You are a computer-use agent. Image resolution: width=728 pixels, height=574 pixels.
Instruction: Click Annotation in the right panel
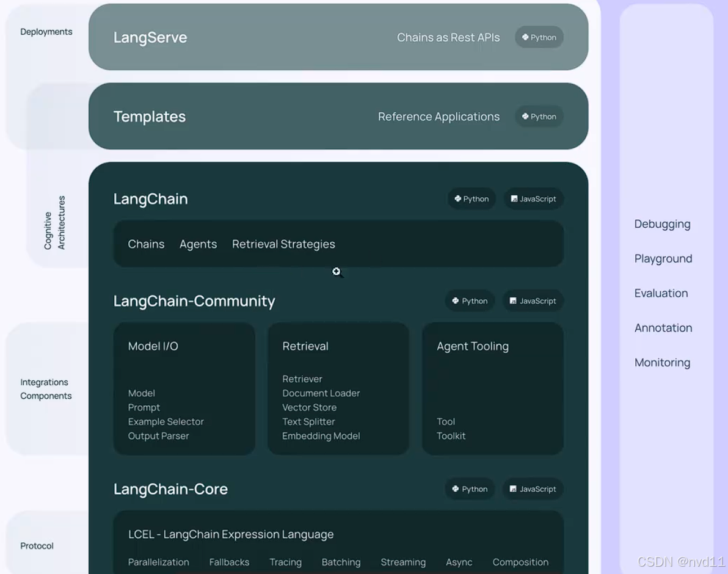click(663, 328)
